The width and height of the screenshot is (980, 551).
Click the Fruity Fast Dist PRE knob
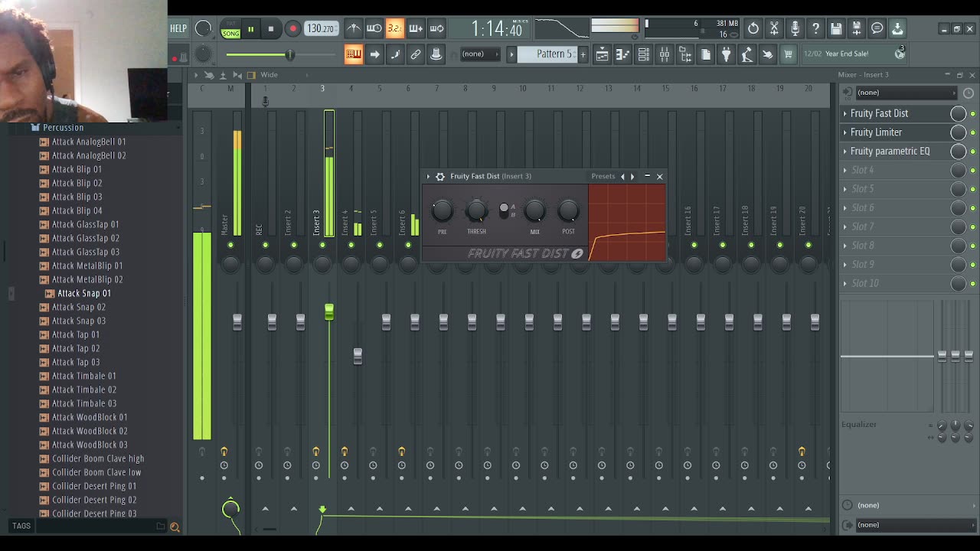coord(443,210)
